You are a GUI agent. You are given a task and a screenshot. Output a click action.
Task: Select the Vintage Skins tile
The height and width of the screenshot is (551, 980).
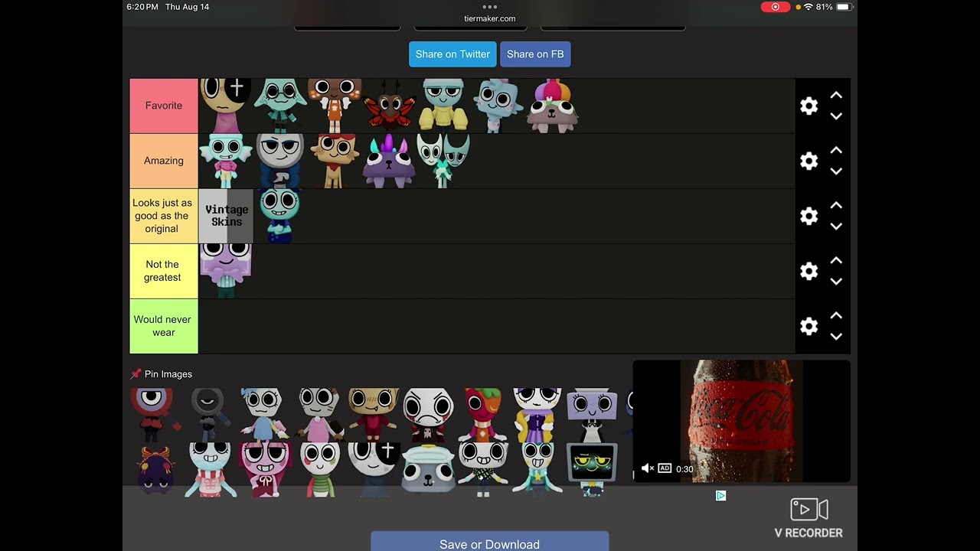coord(226,216)
